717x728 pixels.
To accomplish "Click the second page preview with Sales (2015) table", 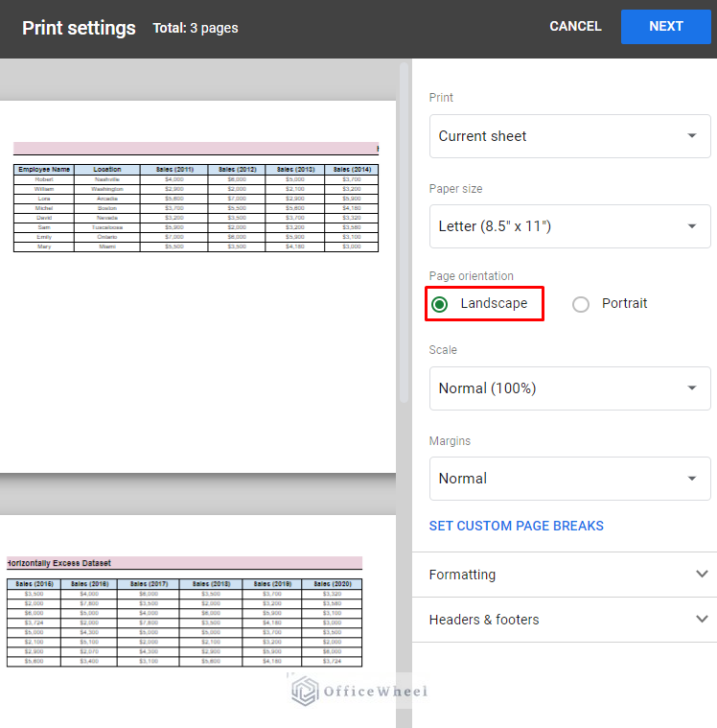I will pyautogui.click(x=197, y=633).
